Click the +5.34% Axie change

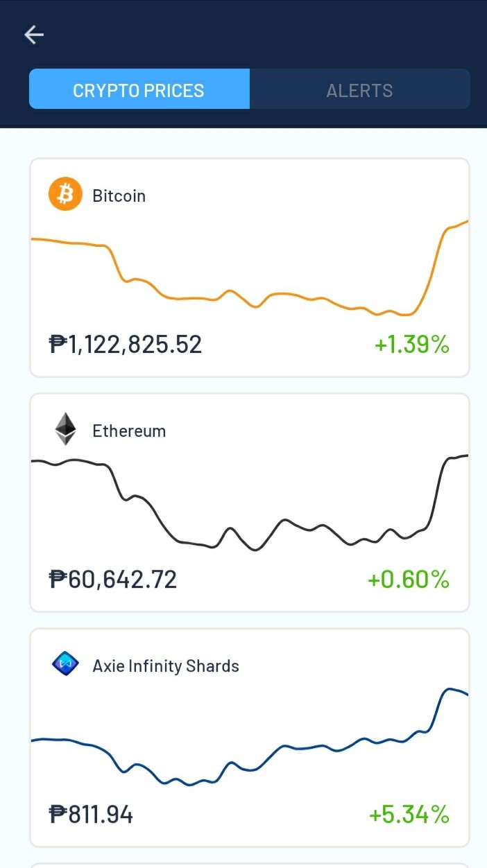(409, 815)
